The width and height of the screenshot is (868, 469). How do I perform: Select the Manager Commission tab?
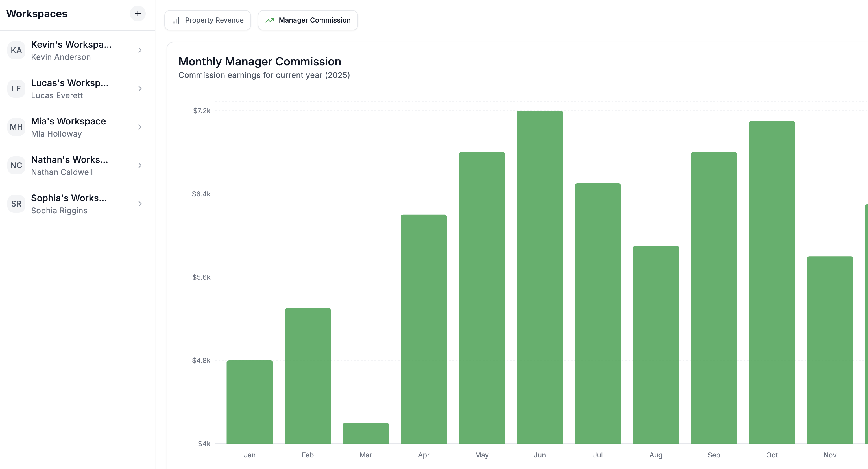[x=308, y=20]
